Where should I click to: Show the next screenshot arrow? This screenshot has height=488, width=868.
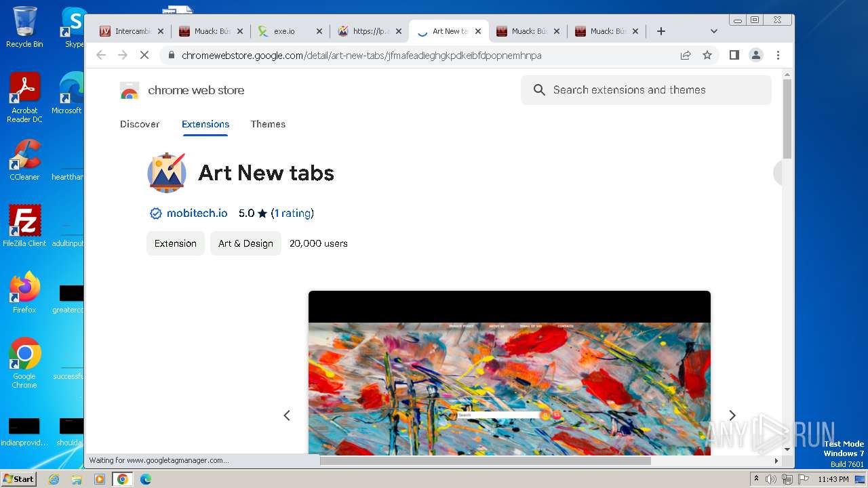[x=732, y=415]
